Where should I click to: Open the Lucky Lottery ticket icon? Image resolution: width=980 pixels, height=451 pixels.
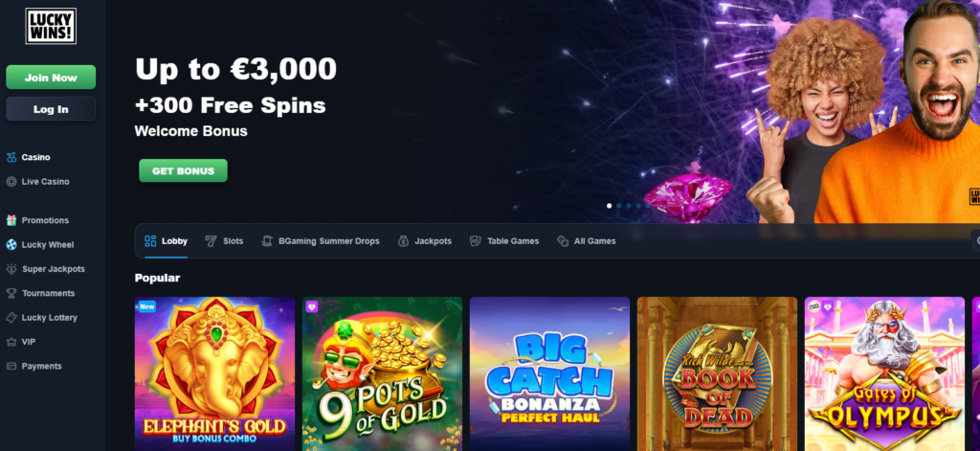(11, 318)
